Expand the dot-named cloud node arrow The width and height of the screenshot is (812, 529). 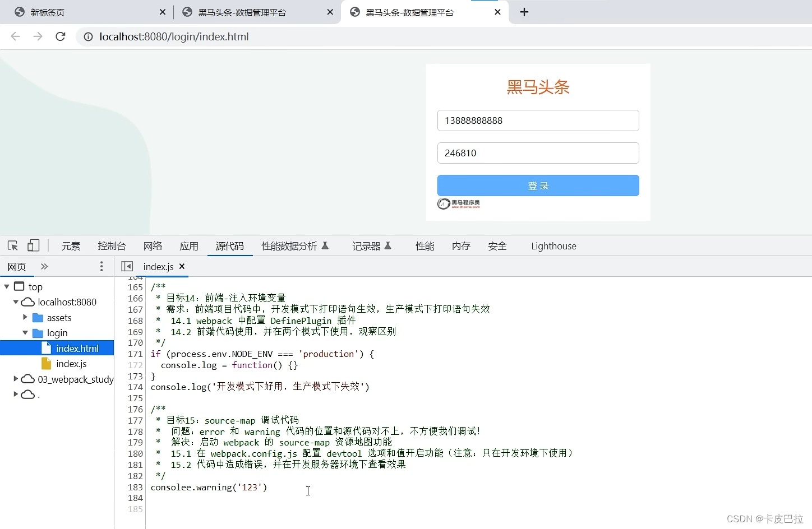click(x=16, y=394)
